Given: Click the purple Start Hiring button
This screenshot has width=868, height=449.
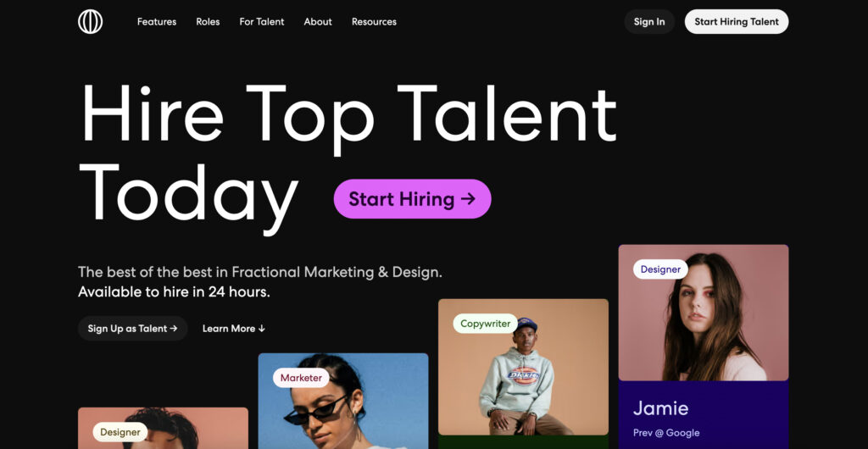Looking at the screenshot, I should (413, 198).
